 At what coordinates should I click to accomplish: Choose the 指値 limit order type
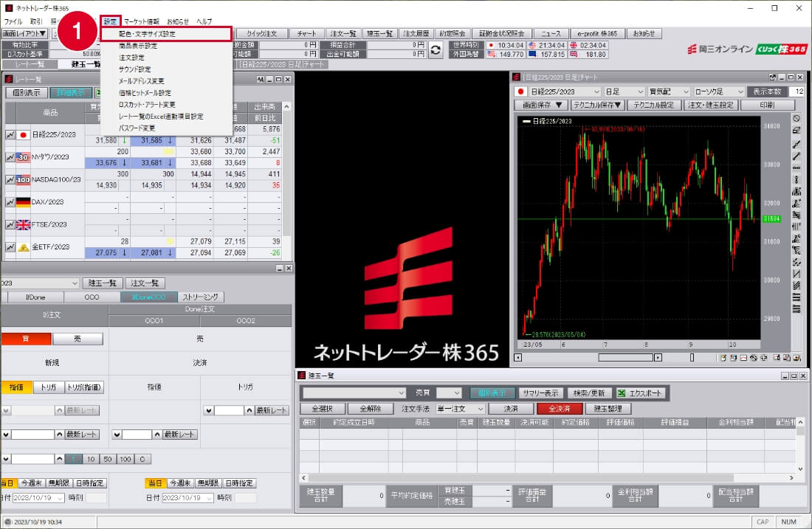pyautogui.click(x=16, y=387)
